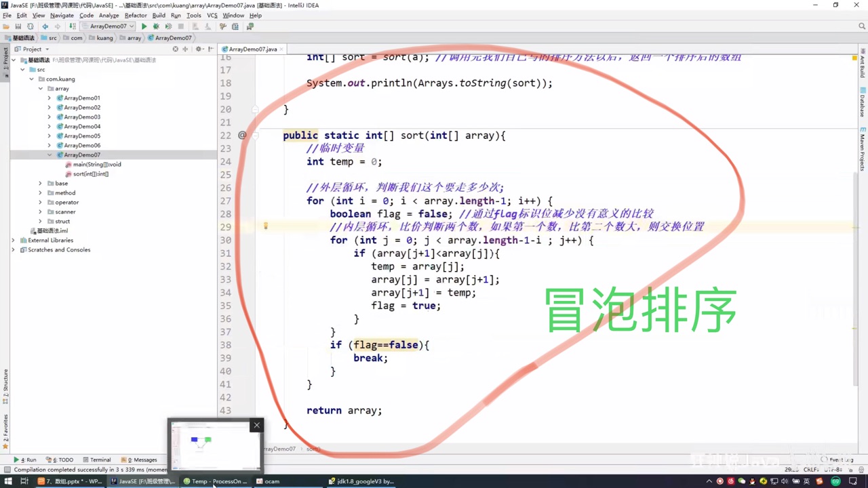Click the Temp ProcessOn window preview thumbnail
Screen dimensions: 868x488
[215, 445]
